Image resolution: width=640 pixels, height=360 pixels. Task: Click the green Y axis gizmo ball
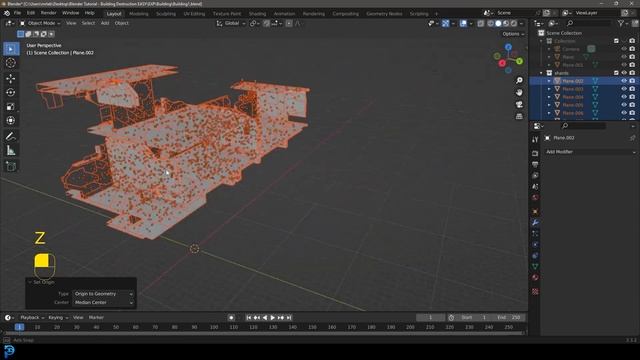(x=520, y=61)
